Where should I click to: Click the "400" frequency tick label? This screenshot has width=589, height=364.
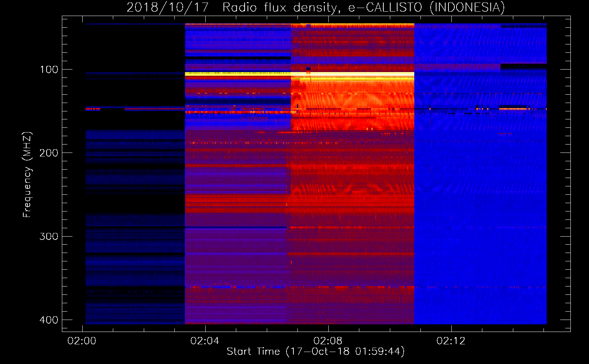point(49,320)
